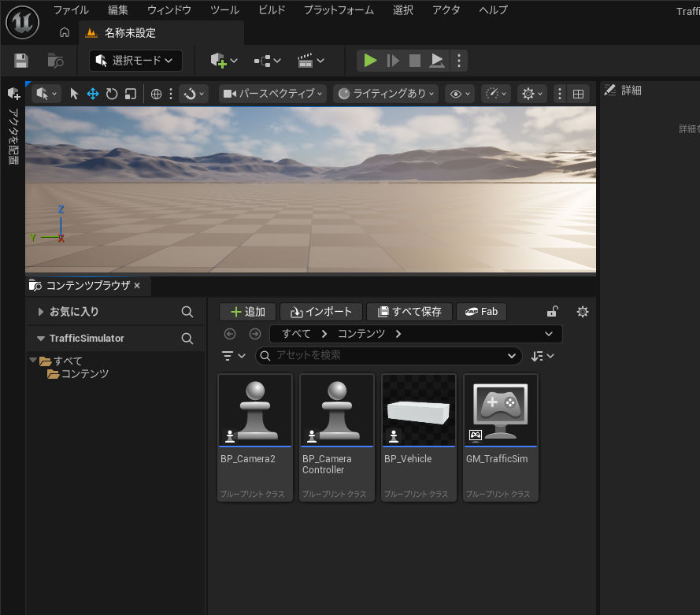Click the すべて保存 button
This screenshot has height=615, width=700.
click(409, 312)
